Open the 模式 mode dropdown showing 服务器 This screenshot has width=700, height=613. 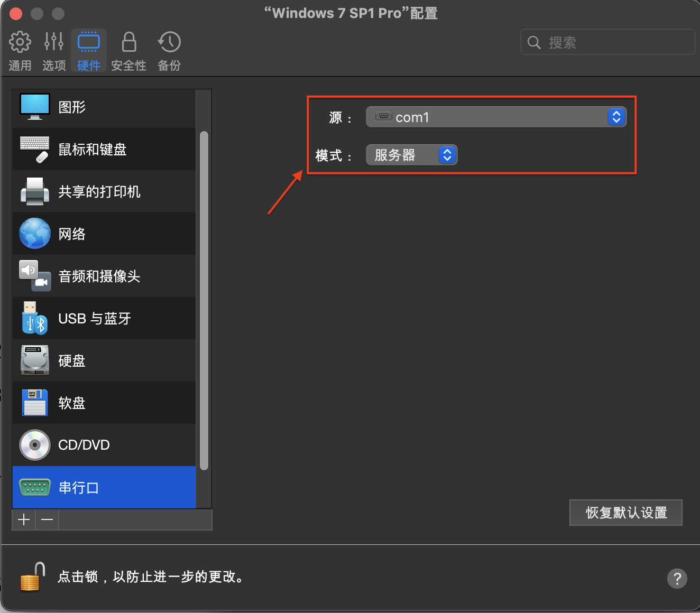coord(411,155)
